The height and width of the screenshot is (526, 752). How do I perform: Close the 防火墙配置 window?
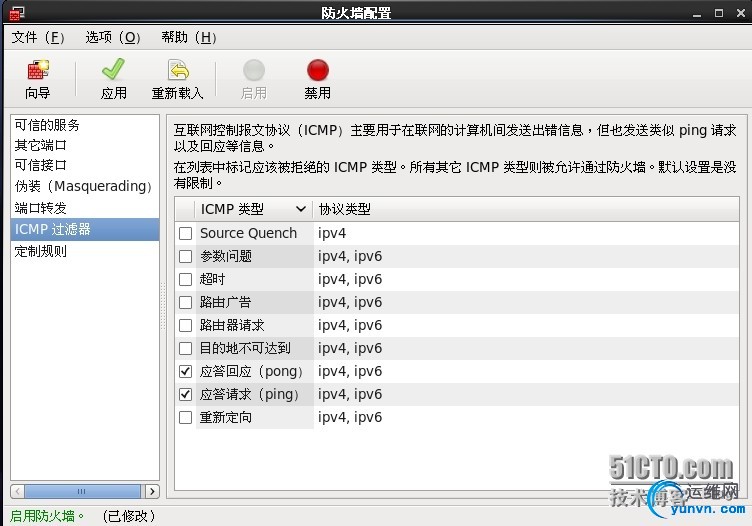740,13
